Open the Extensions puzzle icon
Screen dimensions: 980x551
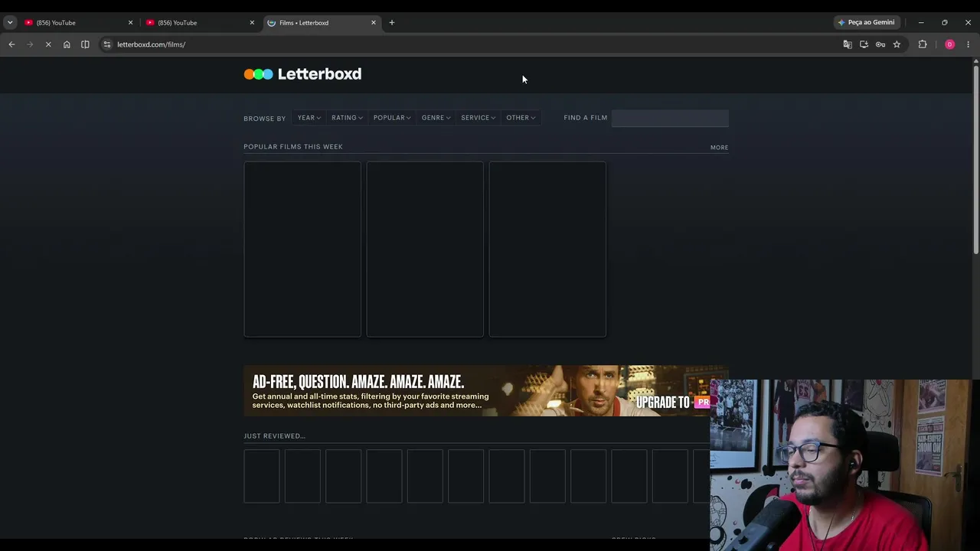point(923,44)
